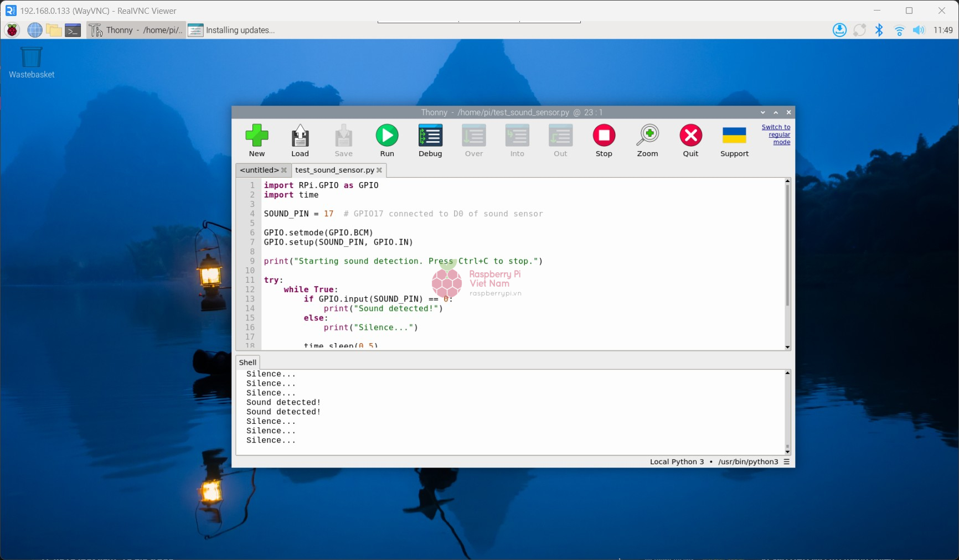Start debugging with the Debug icon

pos(430,136)
